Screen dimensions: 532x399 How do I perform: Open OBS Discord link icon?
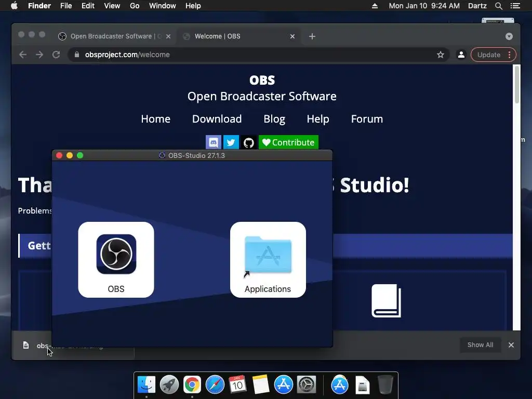click(214, 142)
